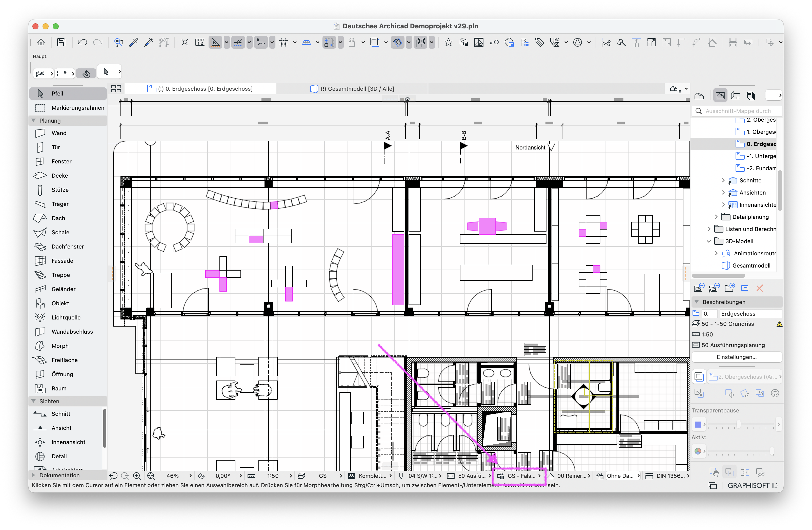
Task: Select -1. Untergeschoss in navigator
Action: [x=756, y=156]
